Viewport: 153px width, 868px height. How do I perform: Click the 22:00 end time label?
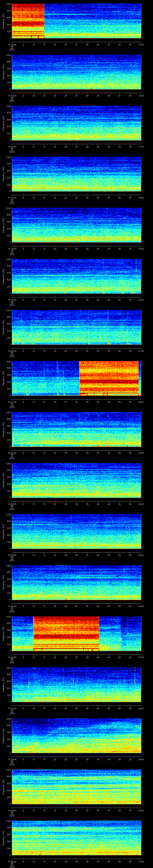click(141, 402)
